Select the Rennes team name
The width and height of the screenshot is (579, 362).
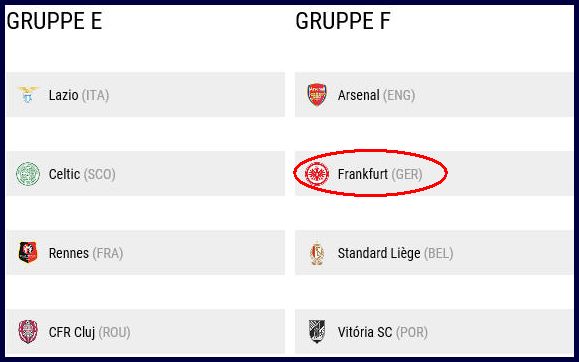click(x=69, y=253)
